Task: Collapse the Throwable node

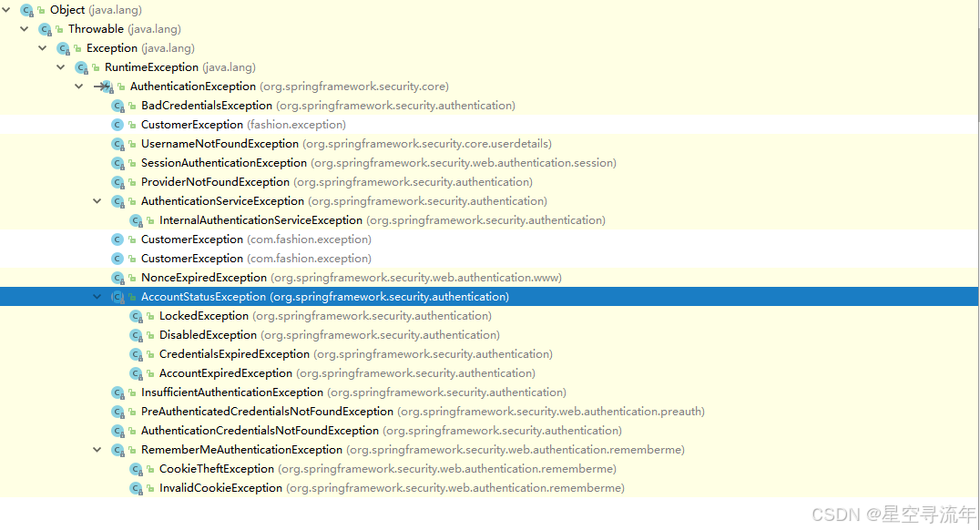Action: (x=25, y=29)
